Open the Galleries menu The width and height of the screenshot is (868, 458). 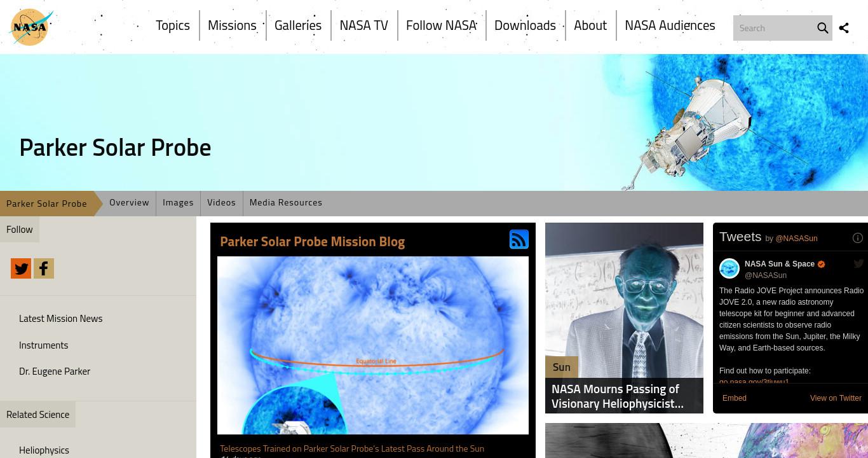coord(298,25)
